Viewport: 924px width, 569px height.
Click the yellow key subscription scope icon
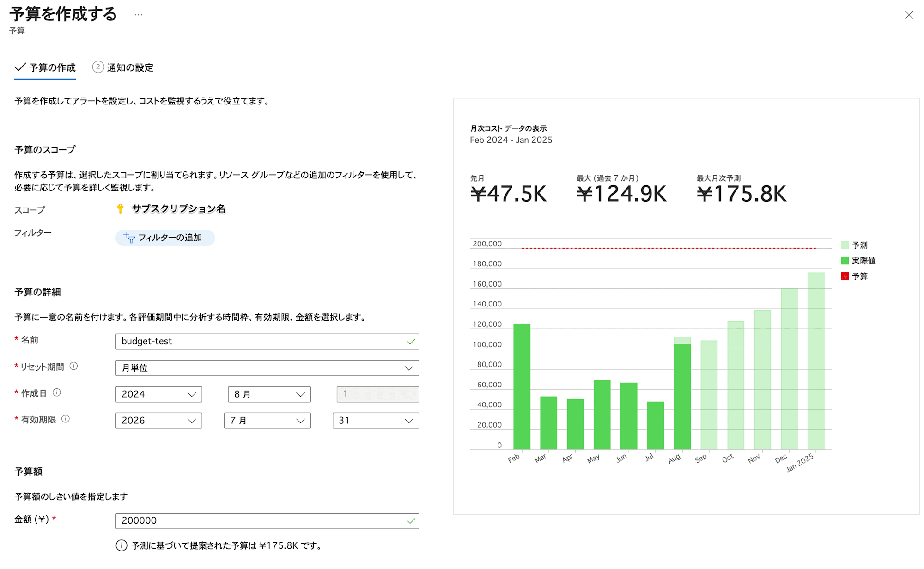[x=120, y=209]
